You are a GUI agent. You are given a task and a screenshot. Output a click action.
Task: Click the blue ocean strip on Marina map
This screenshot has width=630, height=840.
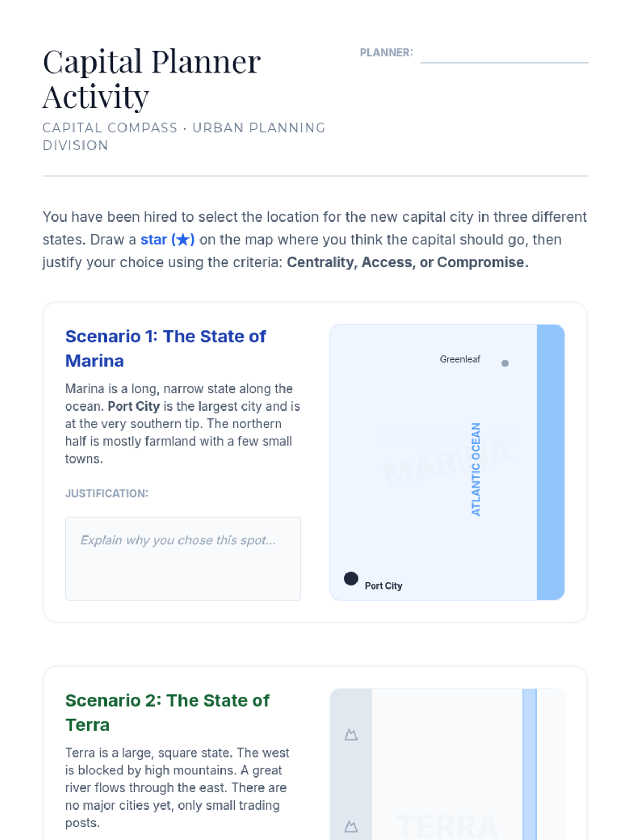[x=550, y=462]
